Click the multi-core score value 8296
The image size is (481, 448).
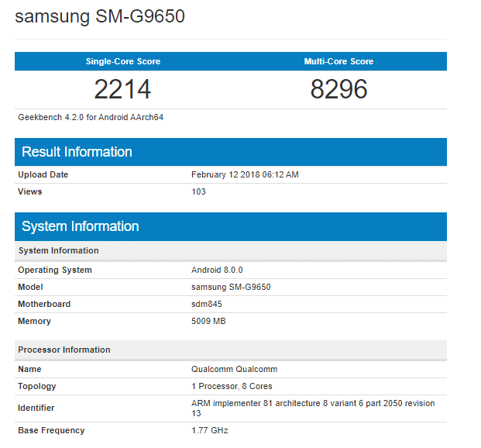(x=338, y=89)
